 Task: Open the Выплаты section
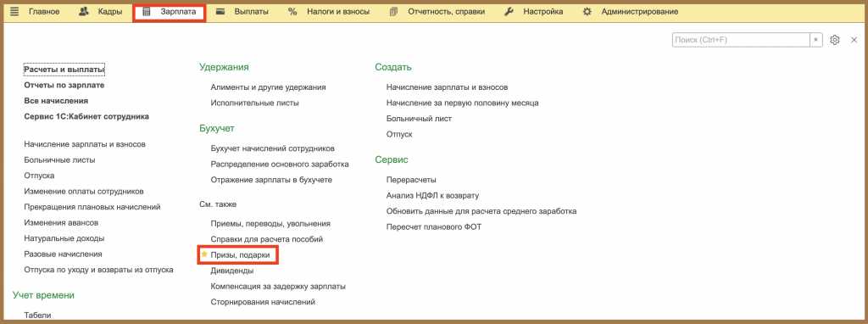[251, 12]
